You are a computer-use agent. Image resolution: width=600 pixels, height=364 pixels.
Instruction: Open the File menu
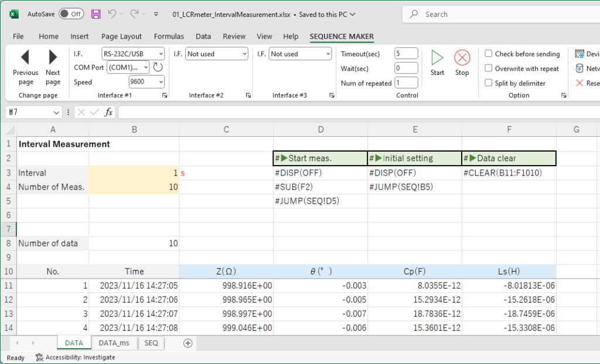pyautogui.click(x=18, y=36)
